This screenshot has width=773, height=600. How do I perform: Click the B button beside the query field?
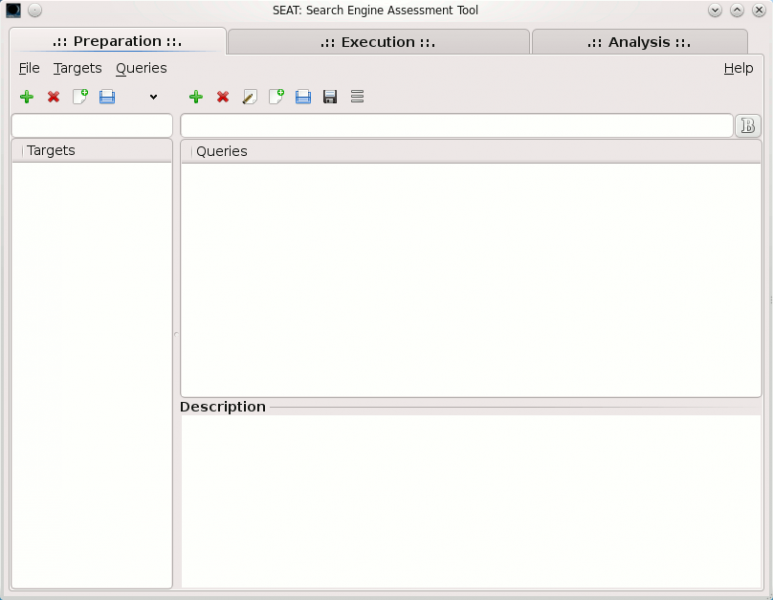[748, 126]
